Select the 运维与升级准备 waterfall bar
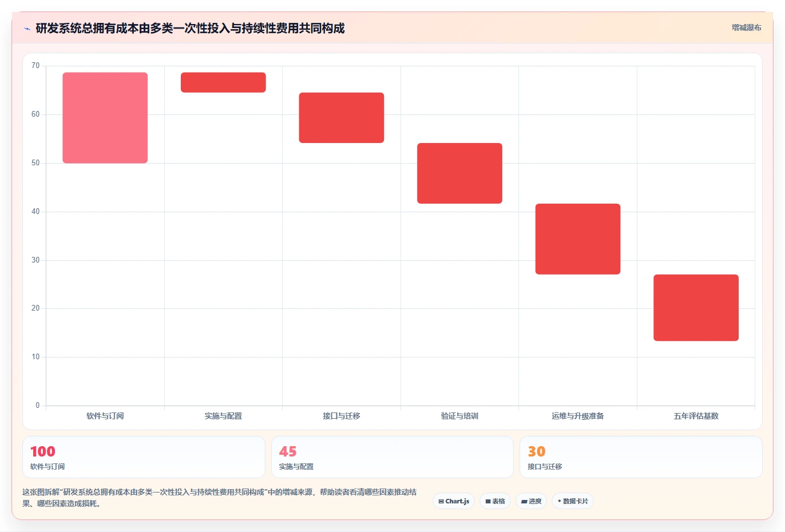Viewport: 785px width, 532px height. click(578, 239)
